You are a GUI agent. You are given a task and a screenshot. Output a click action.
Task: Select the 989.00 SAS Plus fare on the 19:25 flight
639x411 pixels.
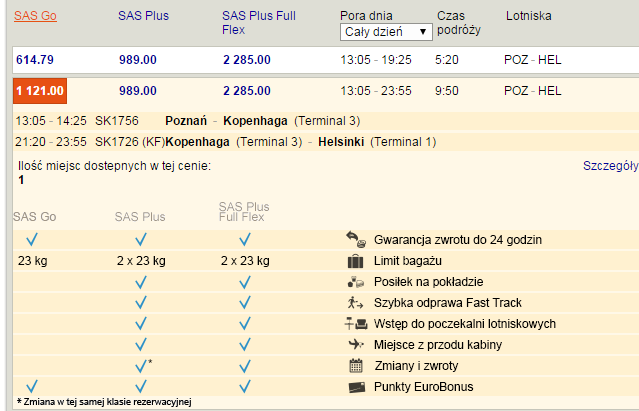tap(138, 60)
